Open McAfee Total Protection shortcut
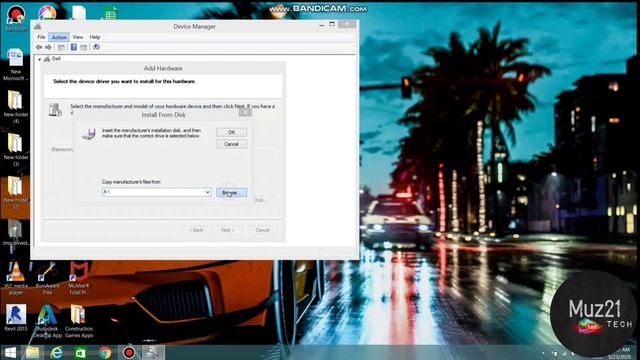Screen dimensions: 640x360 [x=79, y=278]
